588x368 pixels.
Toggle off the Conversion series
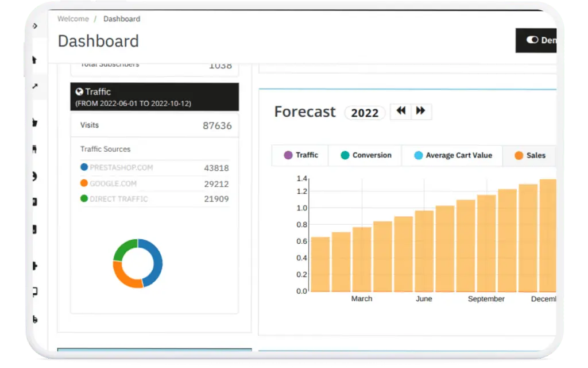pyautogui.click(x=364, y=155)
